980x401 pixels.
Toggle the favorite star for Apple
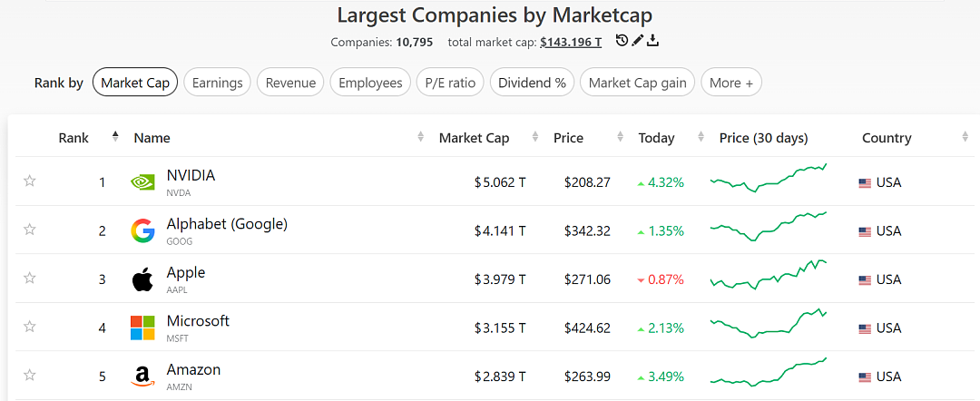pos(29,278)
